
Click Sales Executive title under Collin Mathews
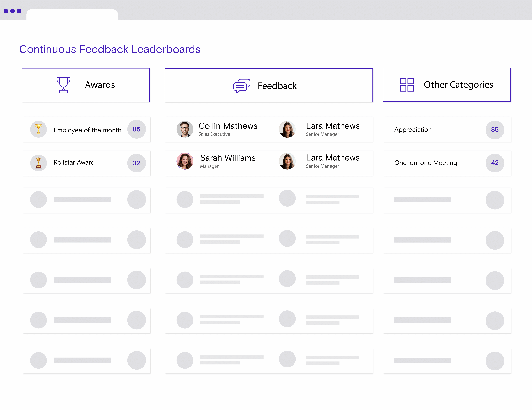point(214,134)
